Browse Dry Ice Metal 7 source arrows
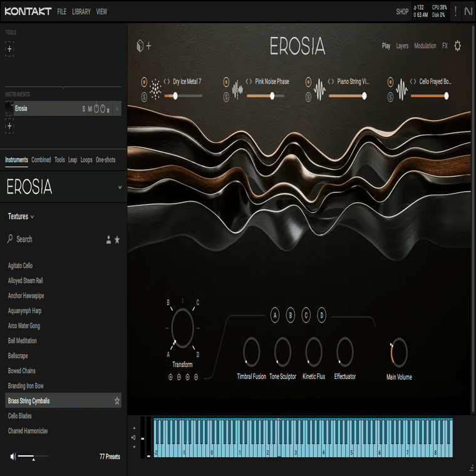 point(167,81)
